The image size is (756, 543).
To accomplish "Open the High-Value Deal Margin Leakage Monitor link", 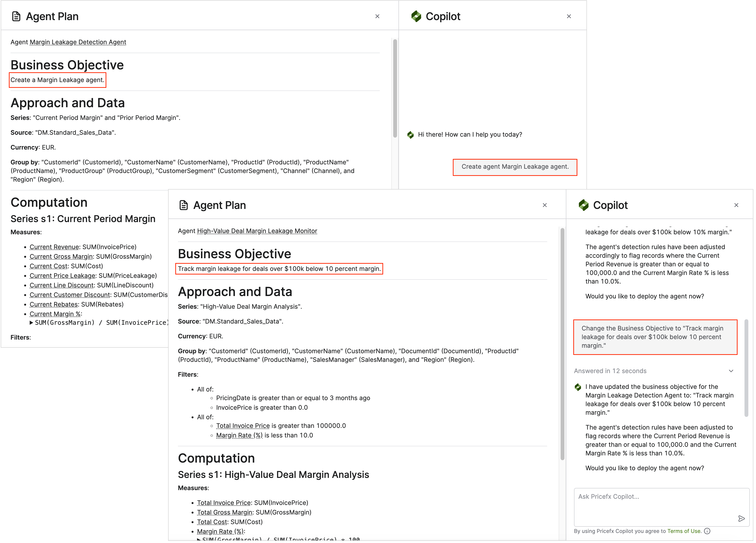I will [x=257, y=231].
